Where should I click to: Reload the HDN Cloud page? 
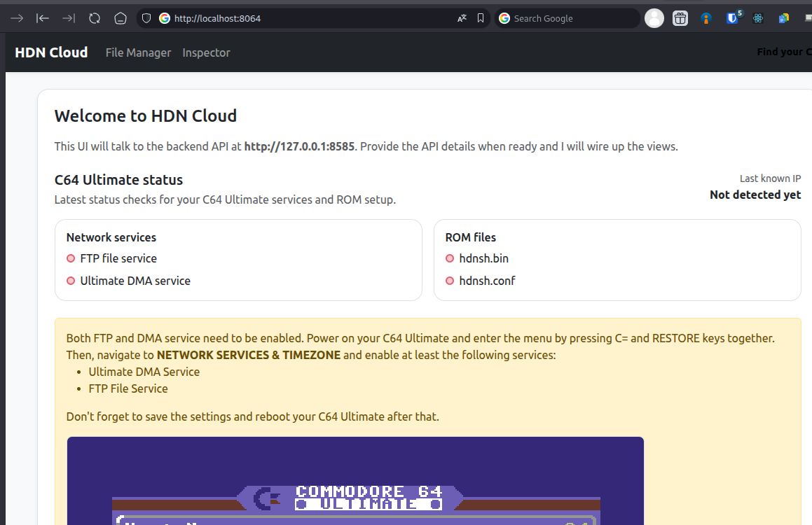click(x=94, y=17)
